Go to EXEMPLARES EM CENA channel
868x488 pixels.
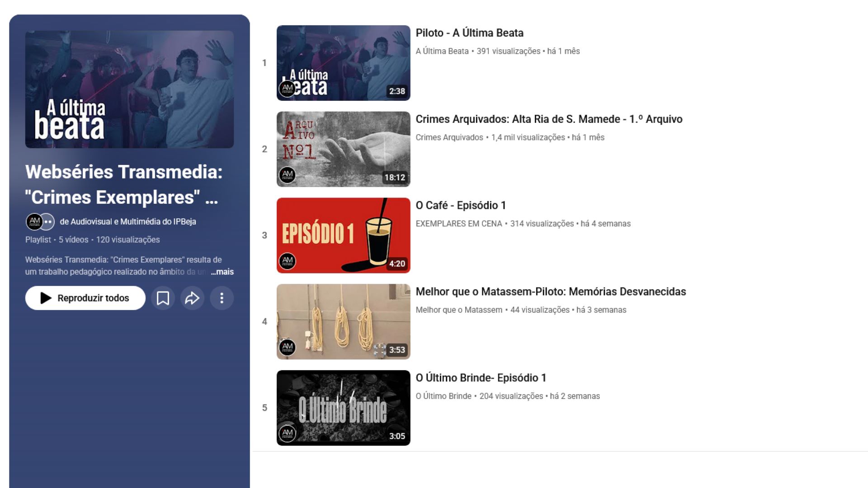coord(458,224)
